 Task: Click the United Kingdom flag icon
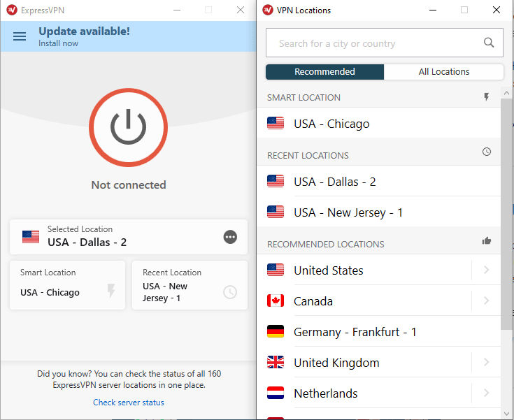(276, 362)
